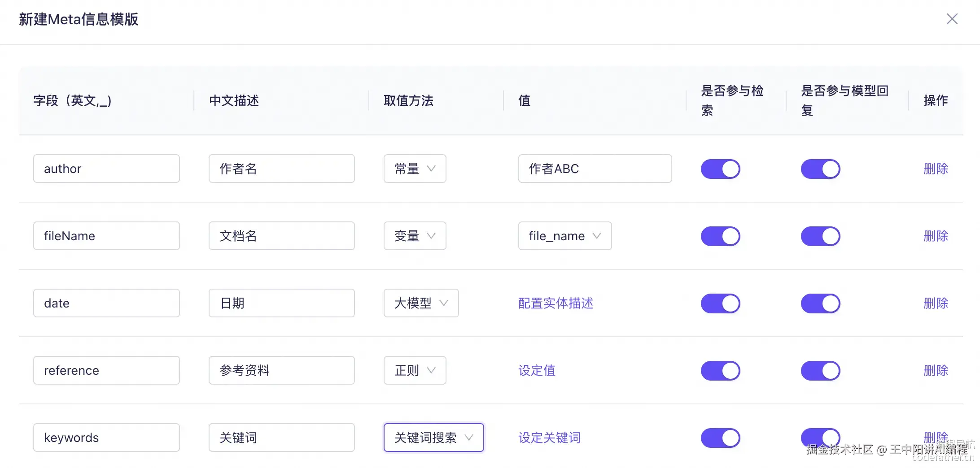
Task: Click the author field name input
Action: tap(106, 169)
